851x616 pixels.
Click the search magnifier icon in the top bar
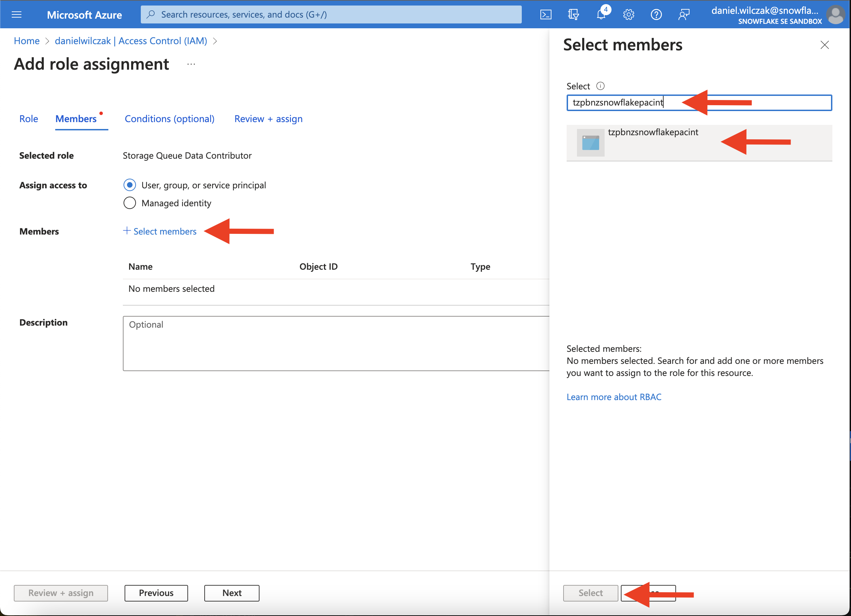point(151,14)
